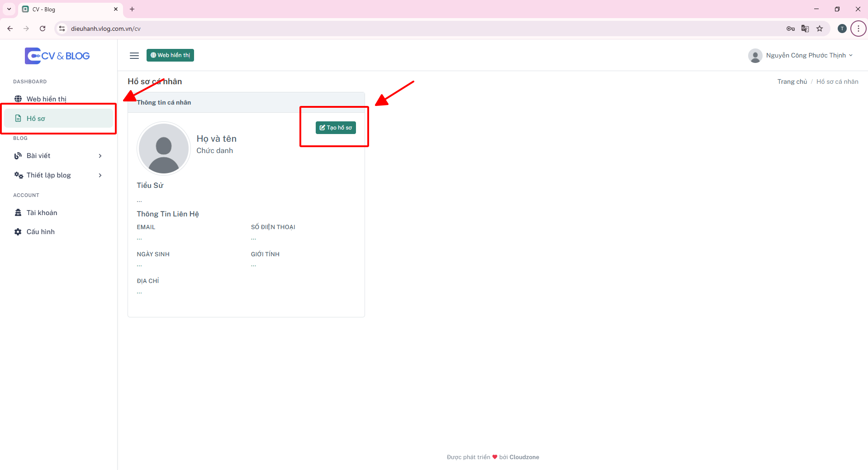Open the hamburger sidebar toggle
Screen dimensions: 868x470
tap(134, 56)
